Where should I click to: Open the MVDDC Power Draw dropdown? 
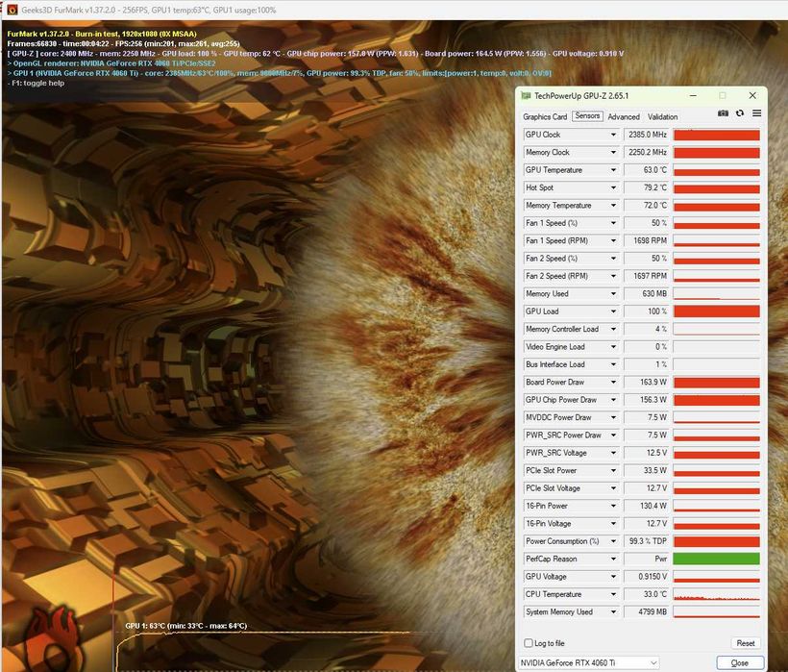click(613, 417)
